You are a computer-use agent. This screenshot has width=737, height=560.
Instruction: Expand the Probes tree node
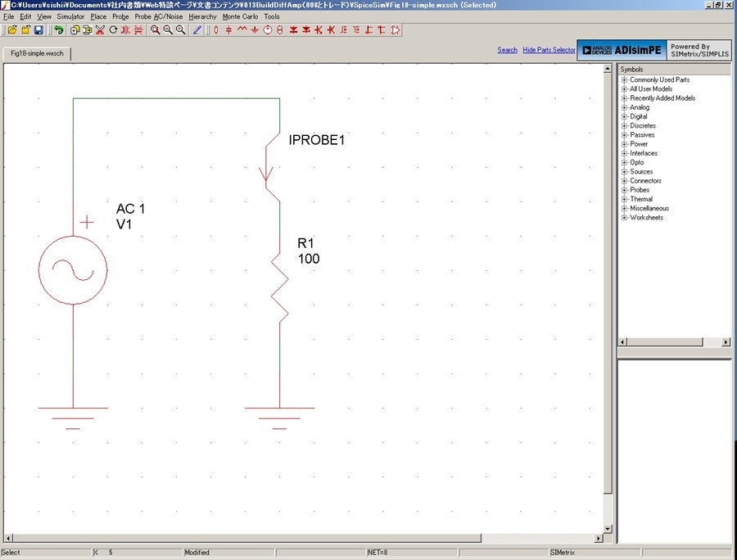point(624,190)
